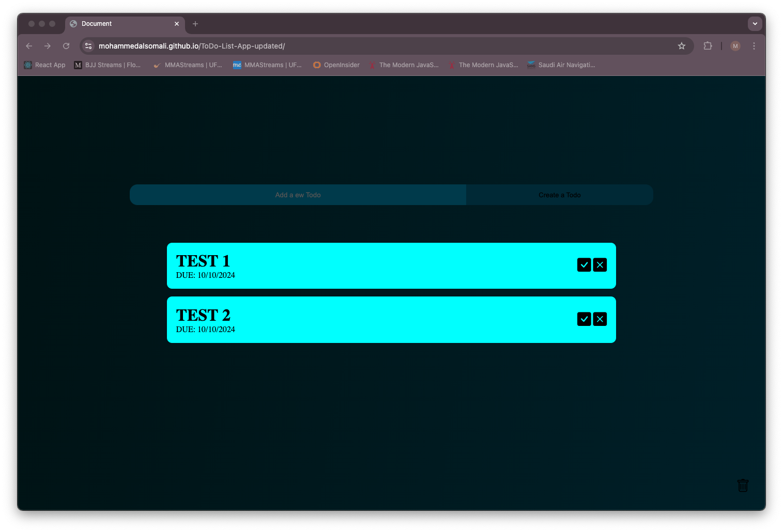Reload the current page
Image resolution: width=783 pixels, height=532 pixels.
(66, 46)
